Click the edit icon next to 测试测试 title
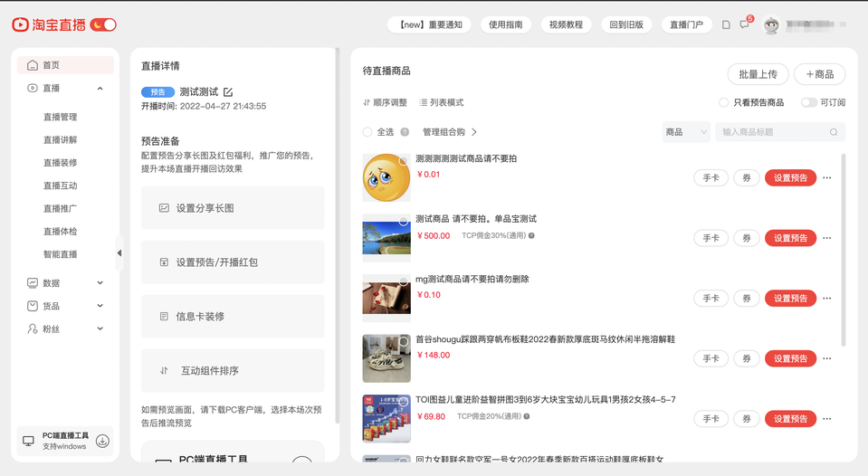This screenshot has height=476, width=868. click(228, 92)
